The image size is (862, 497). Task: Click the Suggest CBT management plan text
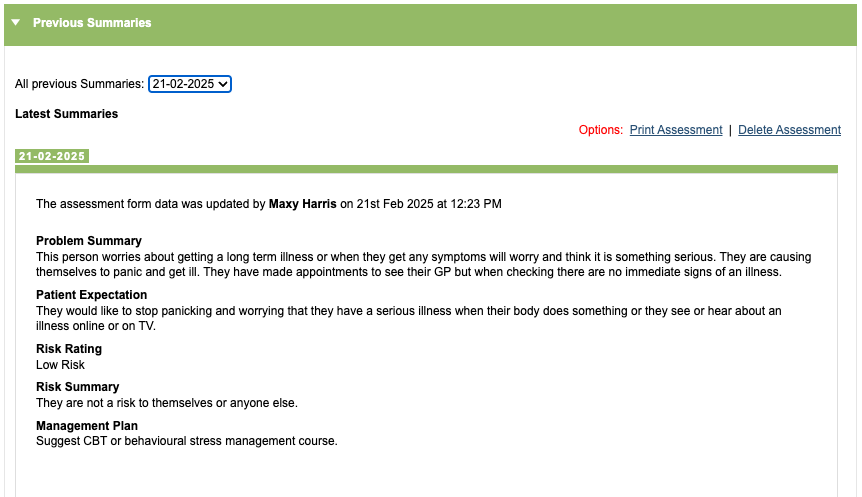(x=187, y=441)
